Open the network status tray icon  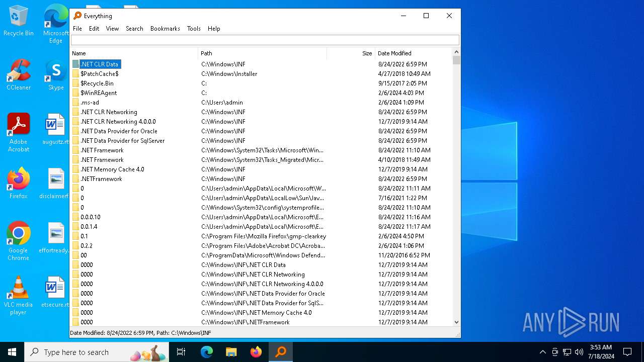pyautogui.click(x=567, y=352)
